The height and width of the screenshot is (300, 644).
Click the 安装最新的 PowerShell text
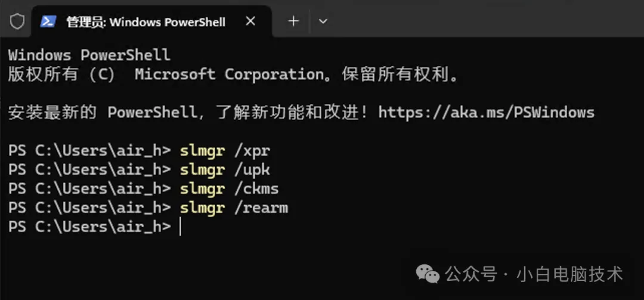(103, 112)
